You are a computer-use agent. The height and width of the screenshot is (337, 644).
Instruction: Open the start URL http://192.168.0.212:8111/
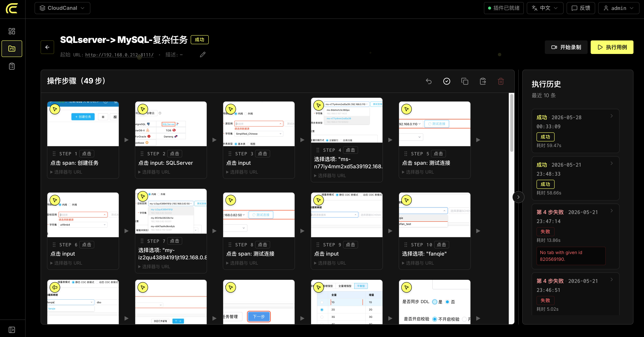click(119, 55)
